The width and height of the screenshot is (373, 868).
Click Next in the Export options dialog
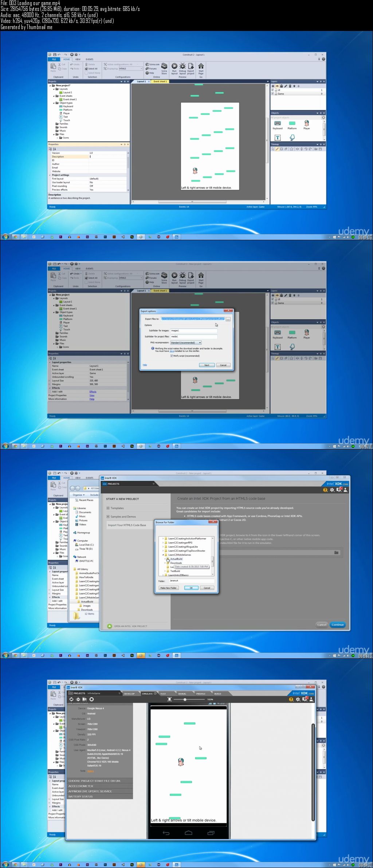point(207,365)
